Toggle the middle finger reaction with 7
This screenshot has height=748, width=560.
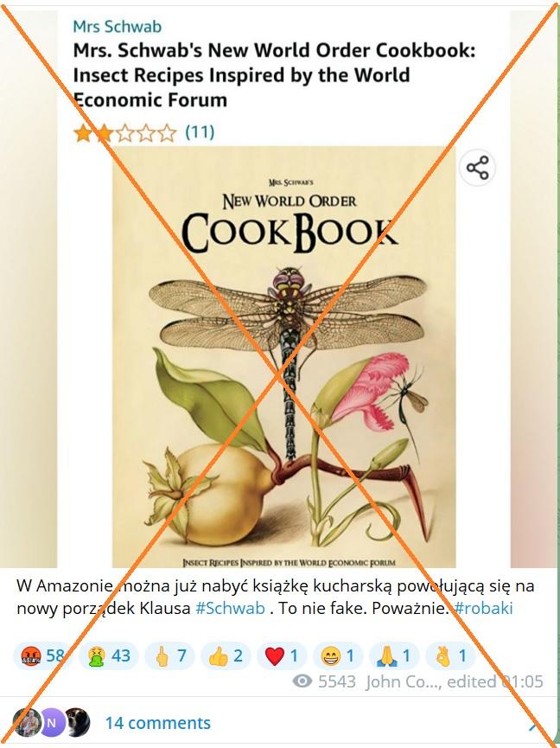tap(170, 656)
